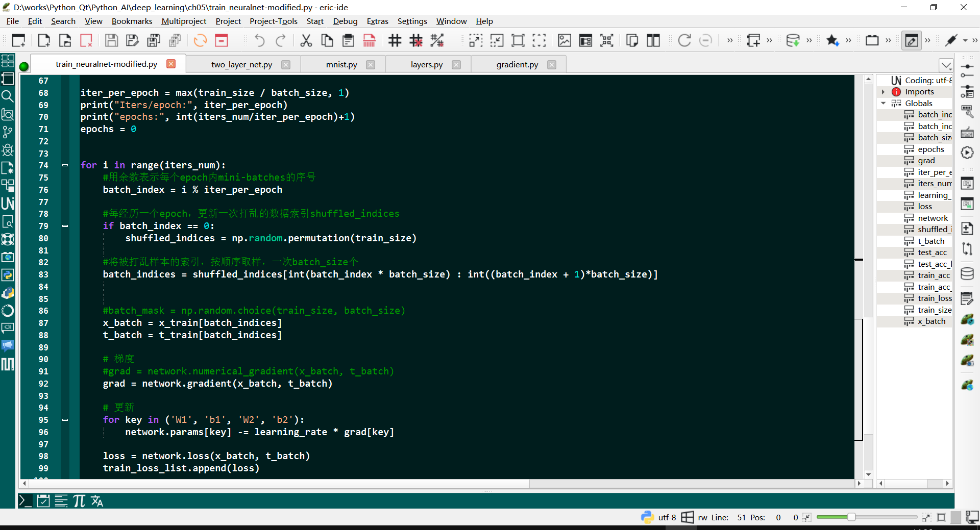Viewport: 980px width, 530px height.
Task: Click the Undo arrow icon
Action: 259,40
